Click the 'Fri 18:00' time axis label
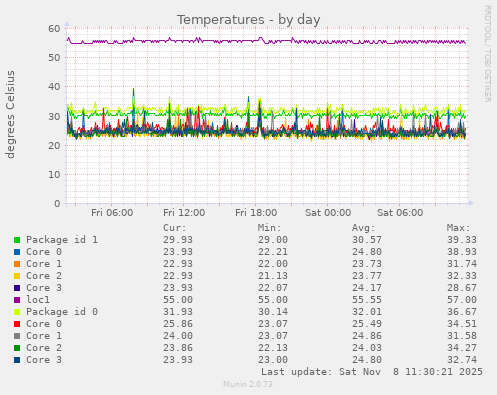Screen dimensions: 497x395 [256, 213]
